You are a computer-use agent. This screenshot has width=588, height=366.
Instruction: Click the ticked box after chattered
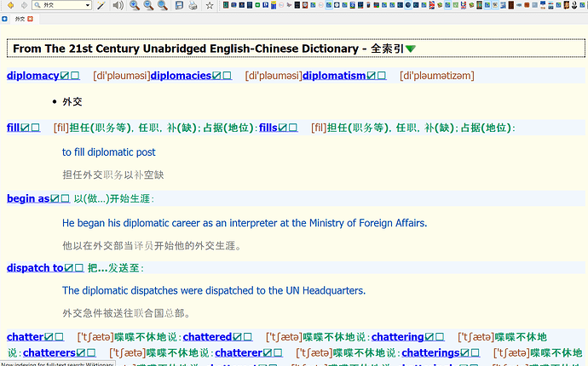click(x=237, y=337)
